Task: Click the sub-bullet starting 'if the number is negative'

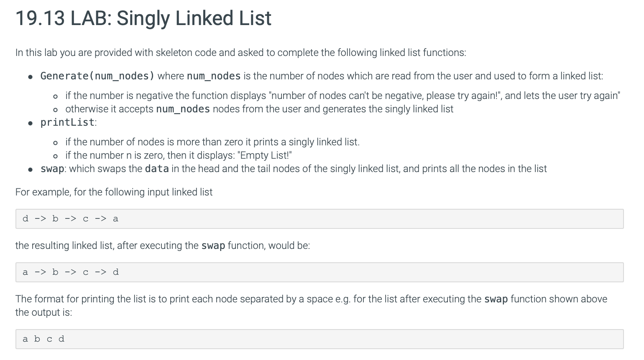Action: [x=342, y=96]
